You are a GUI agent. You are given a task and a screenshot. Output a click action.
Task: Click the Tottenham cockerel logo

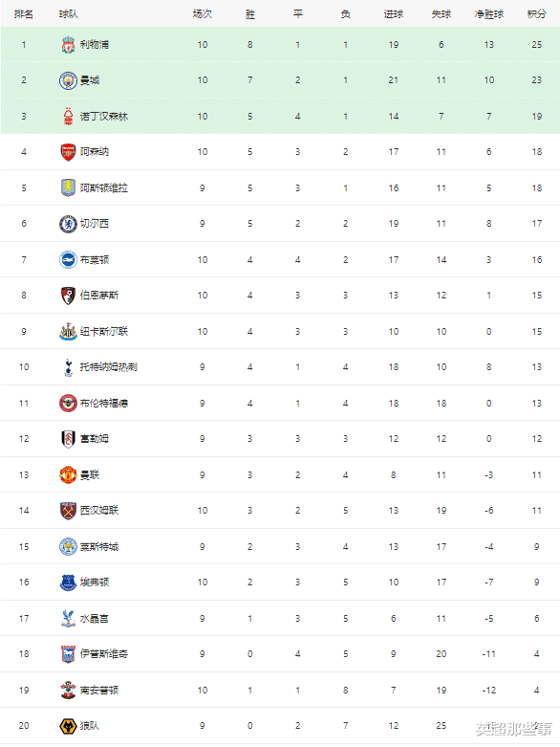(68, 367)
